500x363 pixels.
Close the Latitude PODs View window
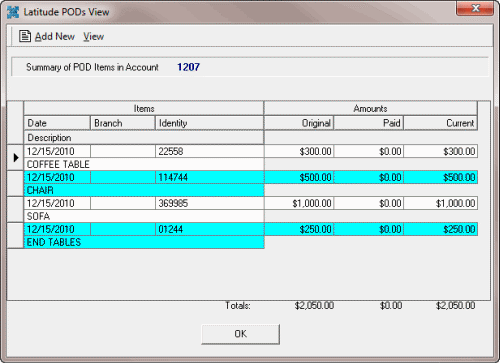475,8
